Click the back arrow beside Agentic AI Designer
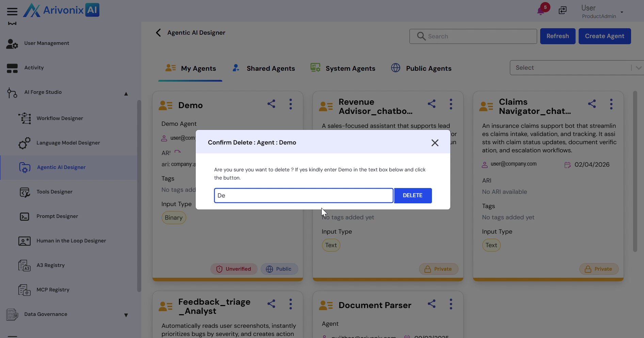Screen dimensions: 644x338 158,33
